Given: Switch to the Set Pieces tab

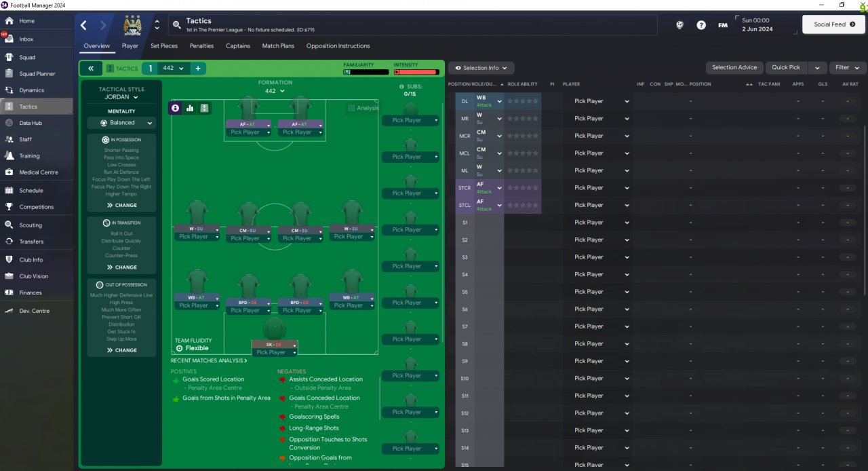Looking at the screenshot, I should (164, 46).
